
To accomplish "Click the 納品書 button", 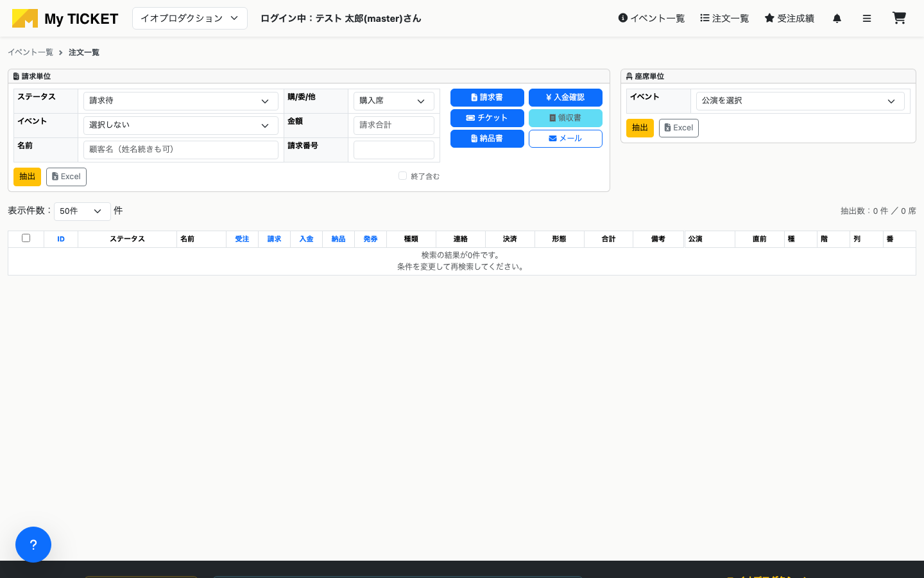I will point(487,139).
